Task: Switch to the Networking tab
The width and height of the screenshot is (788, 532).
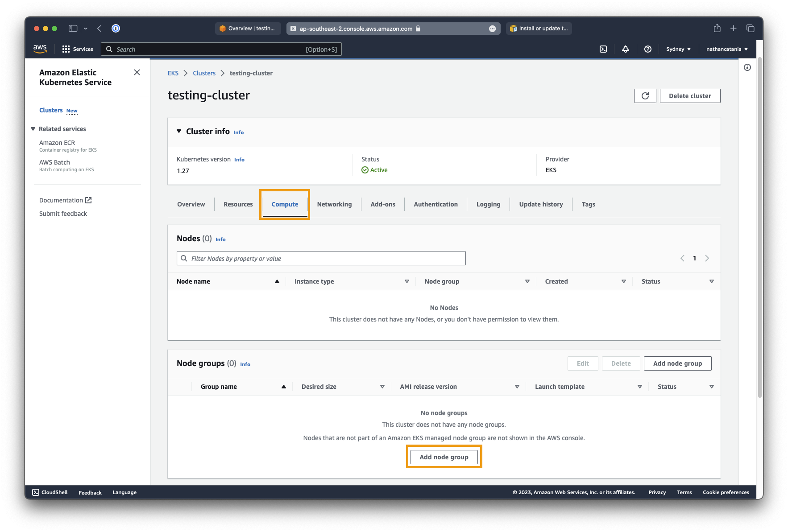Action: point(334,204)
